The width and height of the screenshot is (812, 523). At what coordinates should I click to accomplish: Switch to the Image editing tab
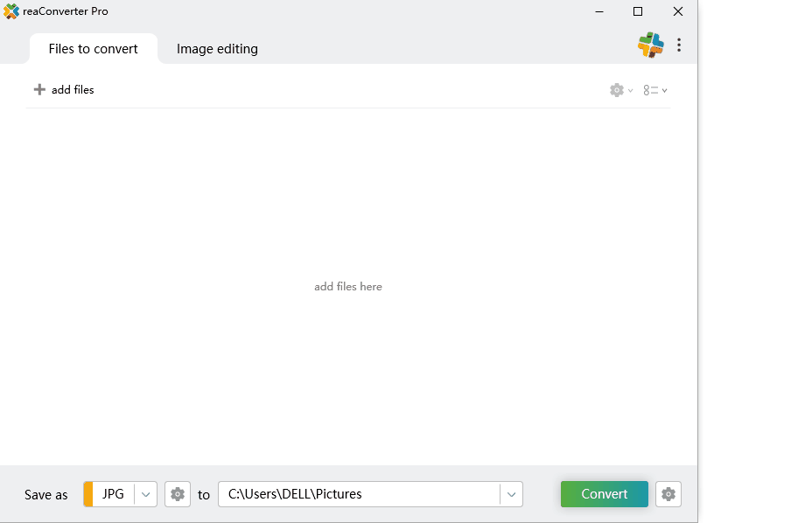point(217,49)
